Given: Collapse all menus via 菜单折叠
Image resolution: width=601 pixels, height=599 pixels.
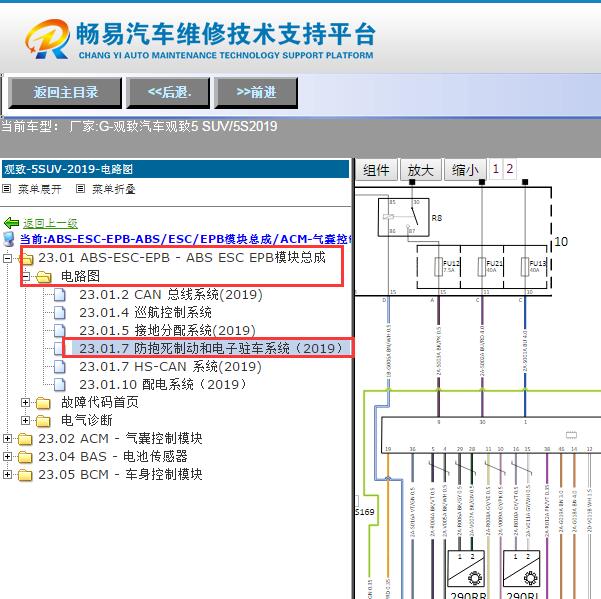Looking at the screenshot, I should click(113, 189).
